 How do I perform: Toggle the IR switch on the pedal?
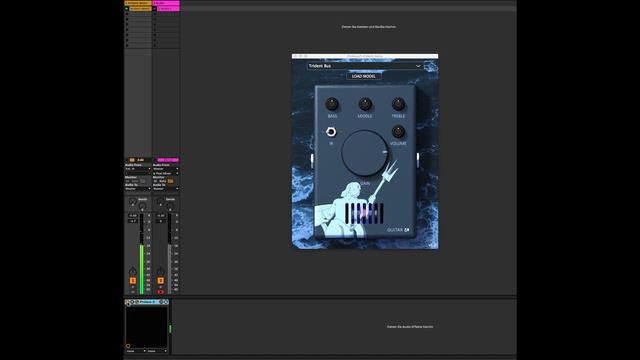[x=331, y=132]
